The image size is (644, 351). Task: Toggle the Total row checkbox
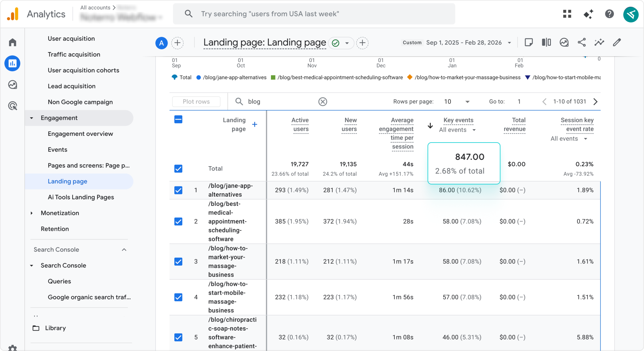[x=178, y=168]
